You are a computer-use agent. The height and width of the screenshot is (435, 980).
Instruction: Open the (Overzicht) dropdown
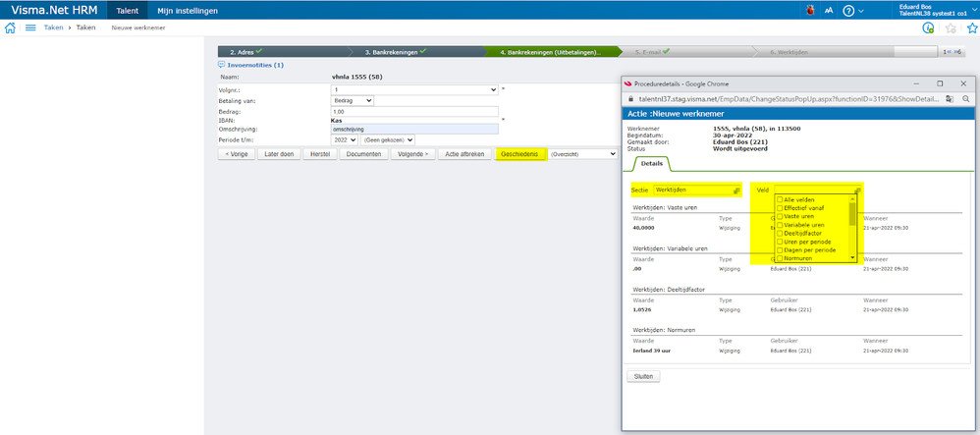tap(583, 154)
